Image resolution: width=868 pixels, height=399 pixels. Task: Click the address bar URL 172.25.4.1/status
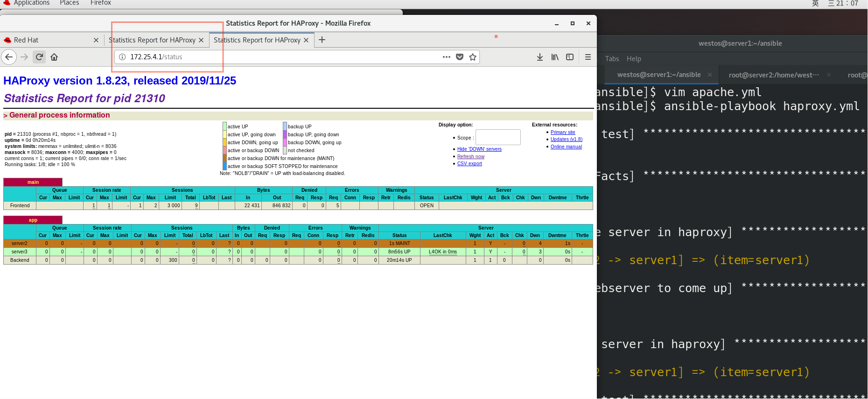[156, 57]
